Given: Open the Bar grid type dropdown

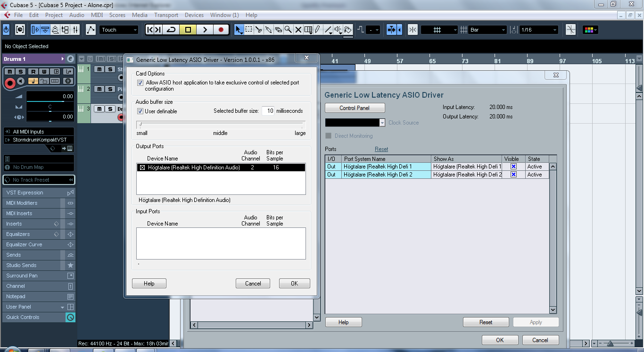Looking at the screenshot, I should click(x=488, y=30).
